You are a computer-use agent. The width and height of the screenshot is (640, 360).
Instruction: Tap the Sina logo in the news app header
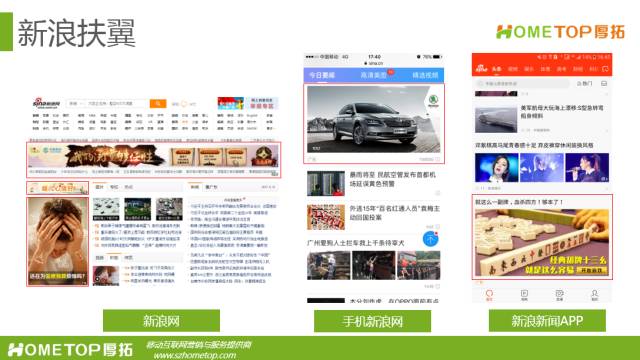click(482, 69)
